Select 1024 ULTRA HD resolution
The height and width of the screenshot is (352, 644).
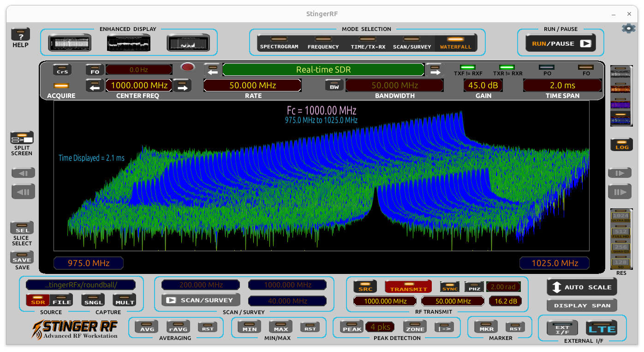pos(620,217)
